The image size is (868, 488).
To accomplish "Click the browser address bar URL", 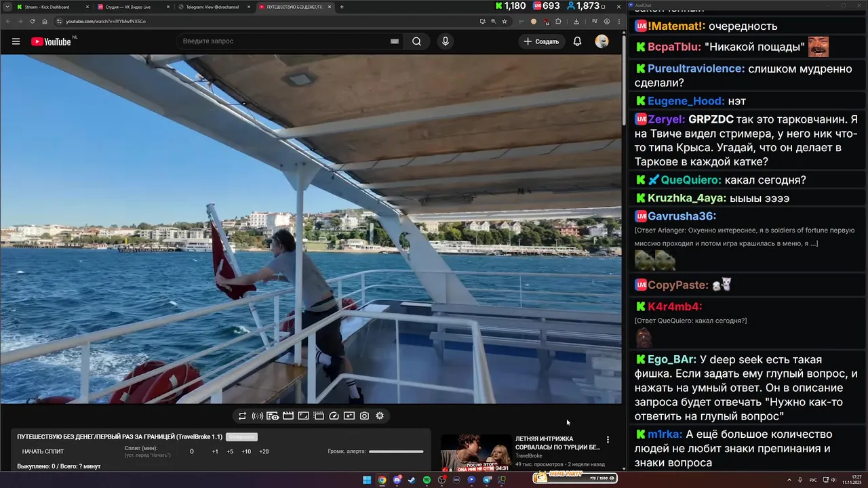I will (106, 21).
